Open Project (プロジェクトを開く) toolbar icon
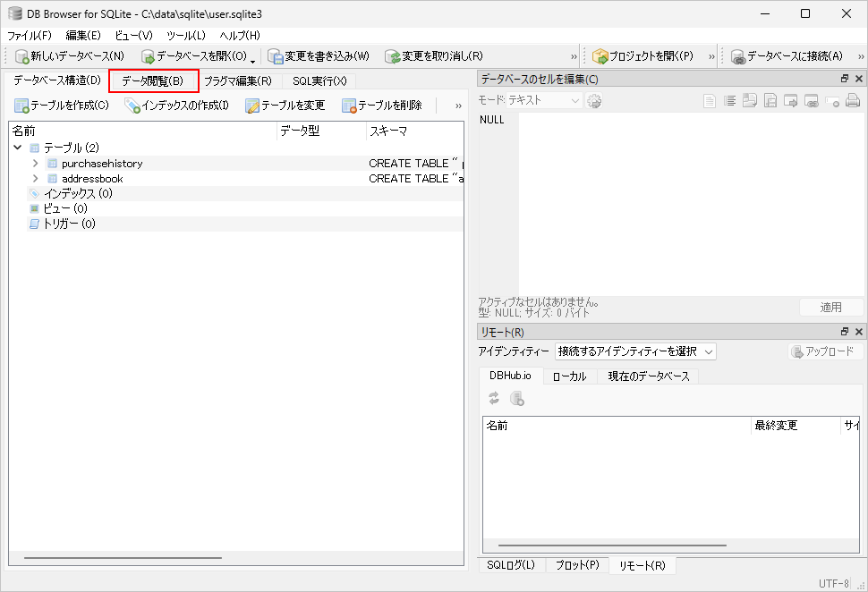868x592 pixels. pyautogui.click(x=600, y=56)
